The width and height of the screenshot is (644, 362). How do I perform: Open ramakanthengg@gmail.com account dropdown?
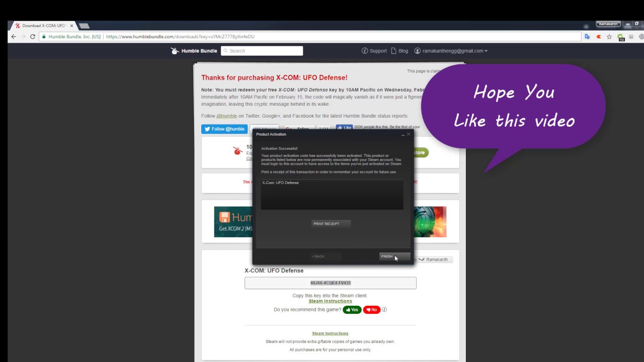pos(451,51)
